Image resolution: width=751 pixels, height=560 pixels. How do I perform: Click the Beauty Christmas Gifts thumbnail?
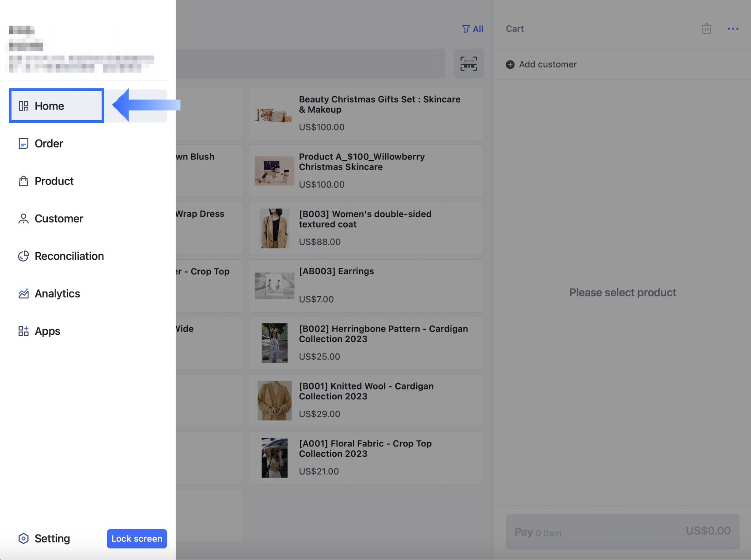[274, 115]
